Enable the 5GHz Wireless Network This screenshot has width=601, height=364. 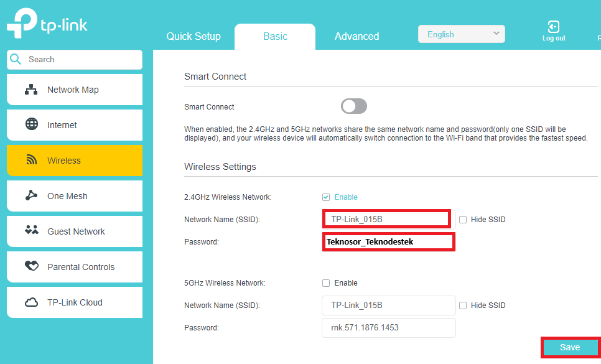click(x=326, y=282)
